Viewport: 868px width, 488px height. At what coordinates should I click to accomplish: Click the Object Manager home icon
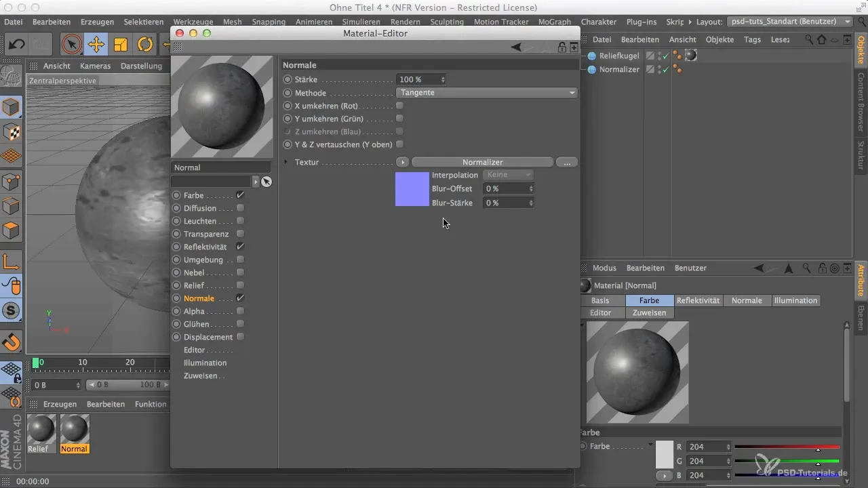pyautogui.click(x=821, y=40)
